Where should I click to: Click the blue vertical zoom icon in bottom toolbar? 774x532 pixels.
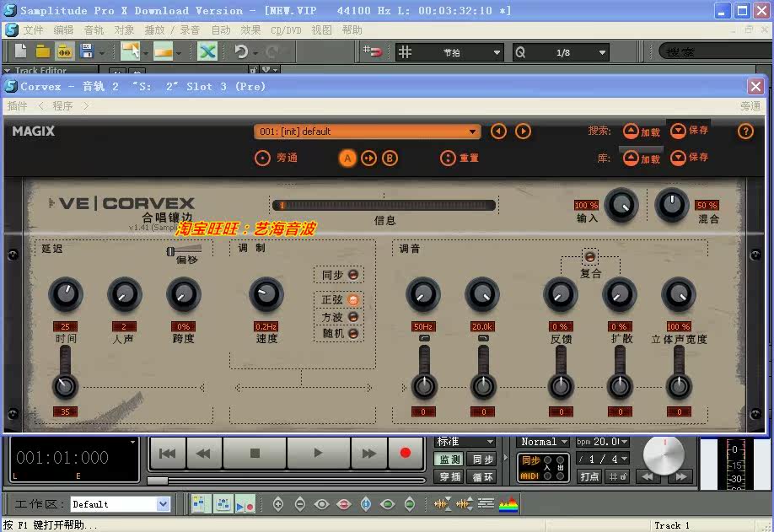coord(366,504)
